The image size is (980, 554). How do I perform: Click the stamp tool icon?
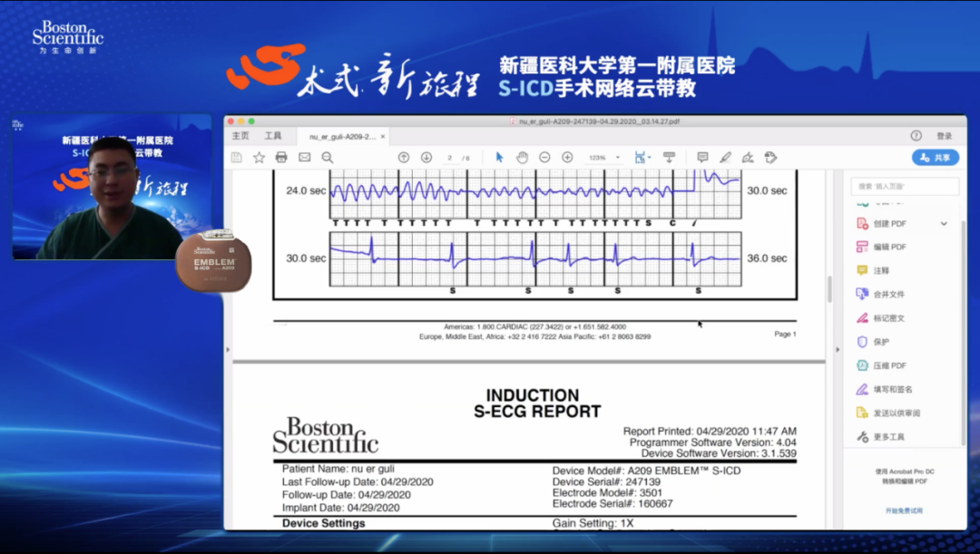point(770,158)
